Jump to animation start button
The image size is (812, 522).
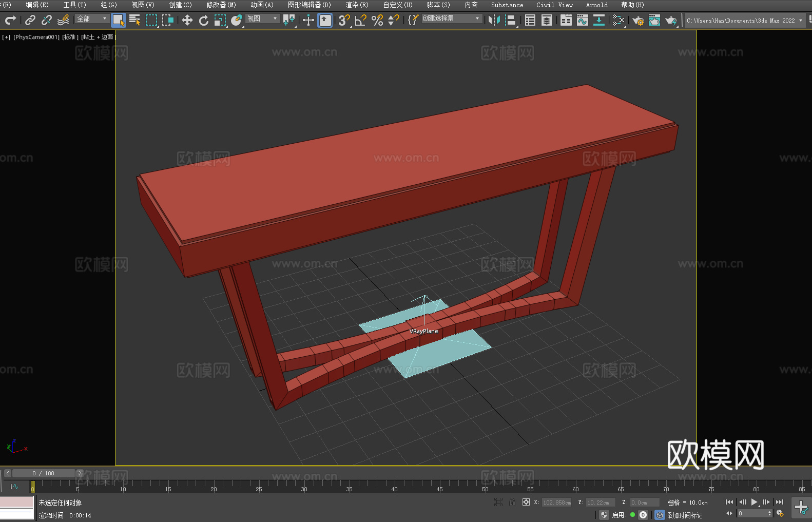tap(729, 502)
